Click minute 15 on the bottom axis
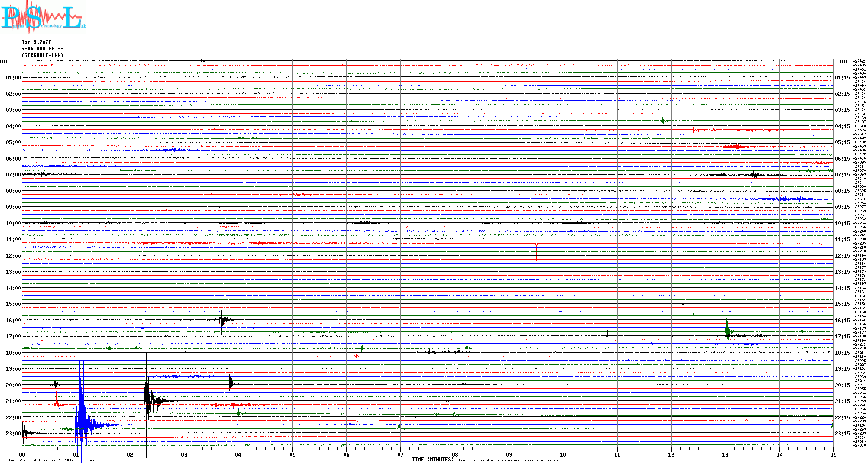The width and height of the screenshot is (868, 466). [x=833, y=454]
